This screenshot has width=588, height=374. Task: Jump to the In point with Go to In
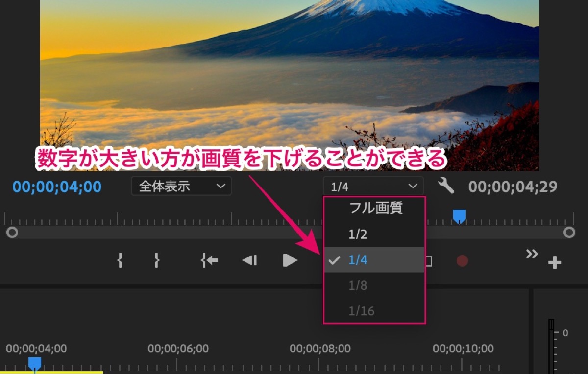[210, 260]
